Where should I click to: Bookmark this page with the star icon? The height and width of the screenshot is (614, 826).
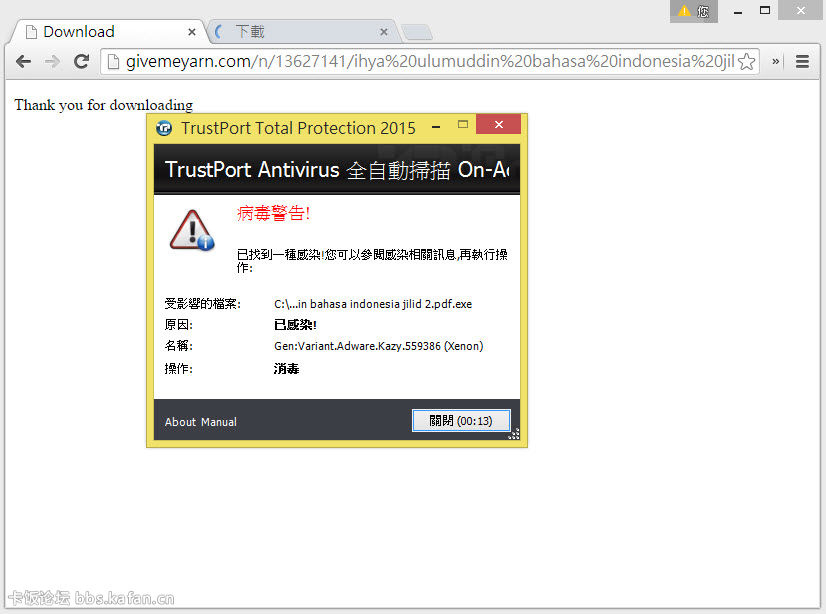point(746,62)
